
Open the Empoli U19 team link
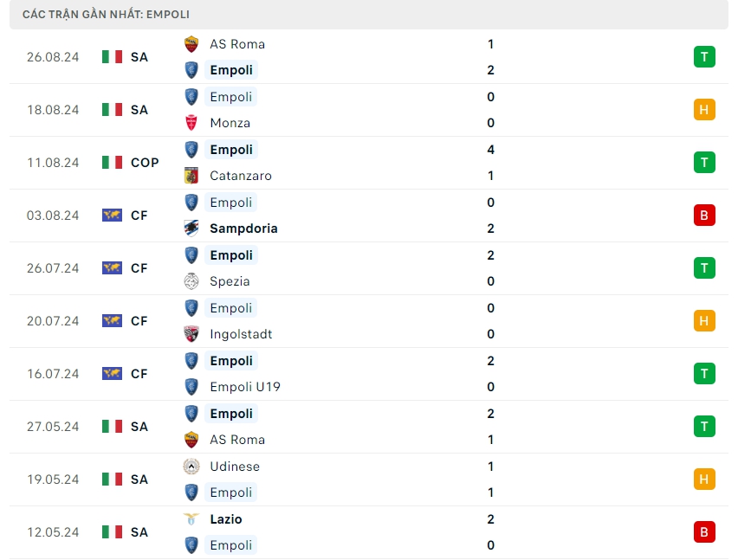pyautogui.click(x=245, y=387)
